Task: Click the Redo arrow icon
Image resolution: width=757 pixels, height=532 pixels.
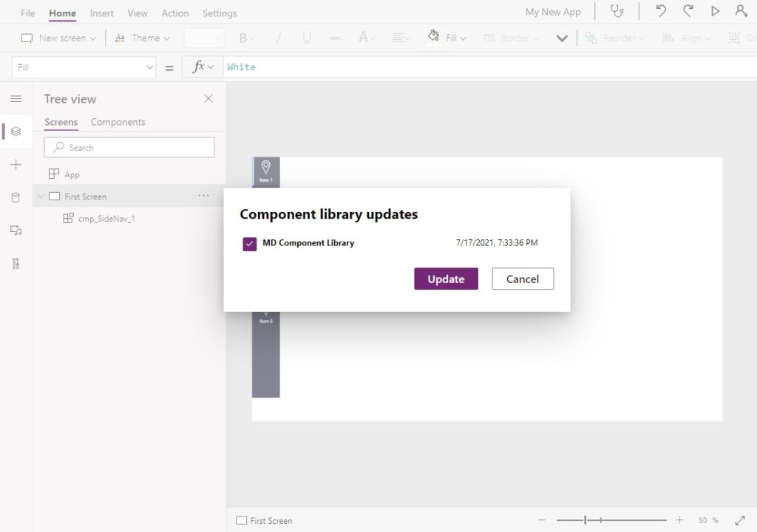Action: [688, 11]
